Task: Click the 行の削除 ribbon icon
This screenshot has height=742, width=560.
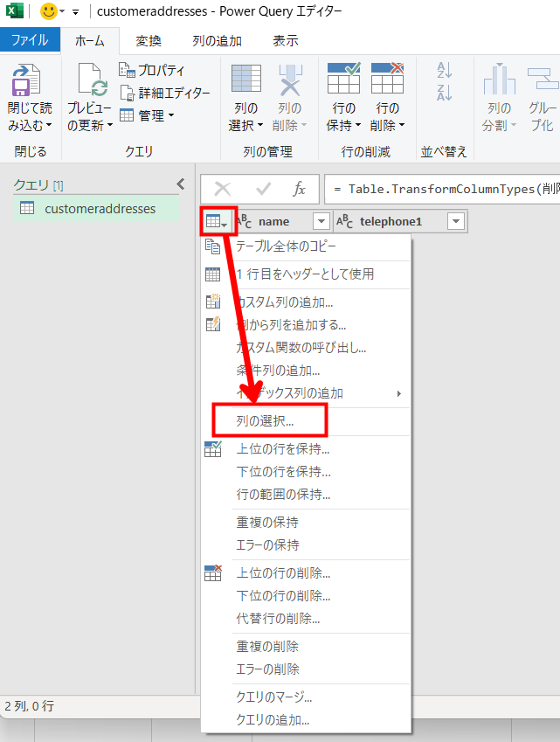Action: tap(387, 78)
